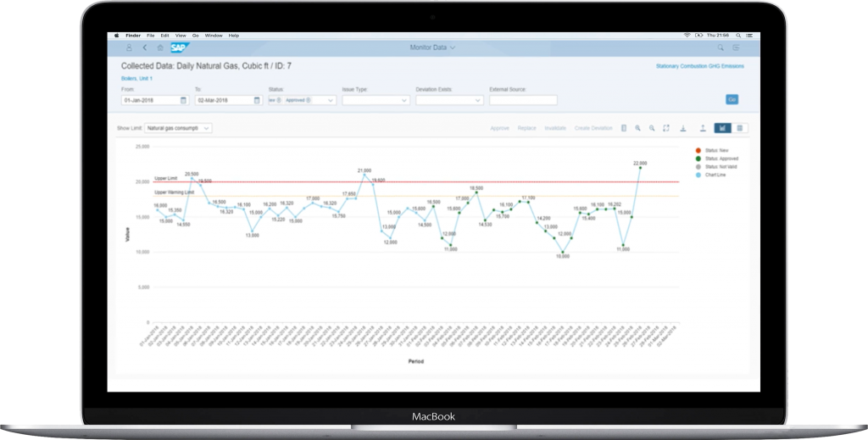Open the search icon in SAP header
This screenshot has width=868, height=440.
pos(720,48)
